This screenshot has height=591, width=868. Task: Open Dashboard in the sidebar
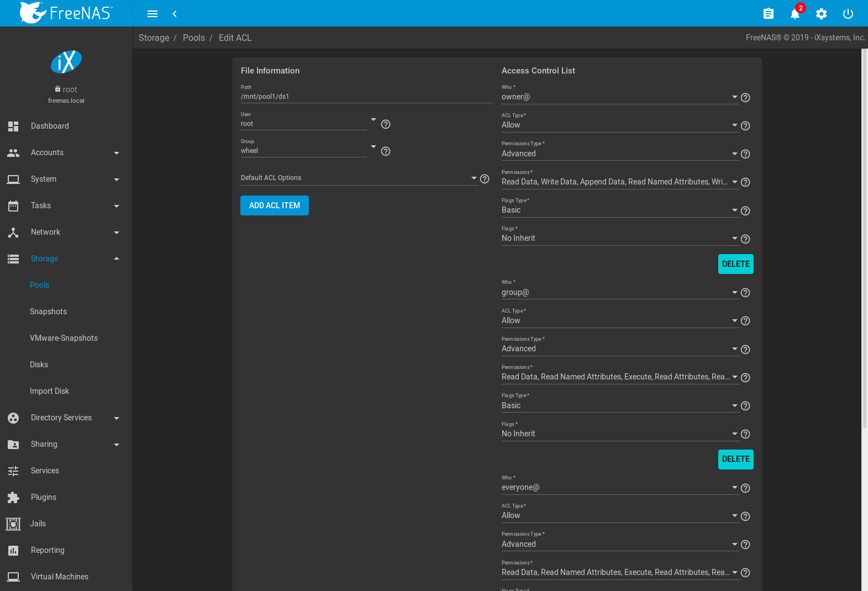click(x=66, y=126)
